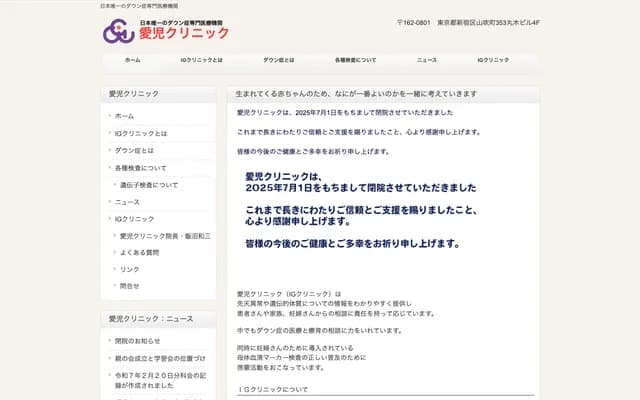Open ニュース in the top navigation bar
Screen dimensions: 640x400
pyautogui.click(x=427, y=60)
